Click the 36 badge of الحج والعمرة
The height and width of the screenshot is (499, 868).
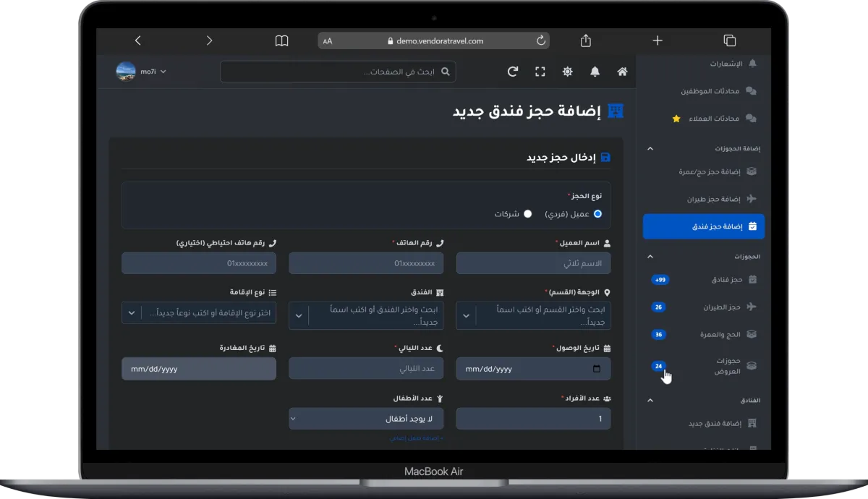658,334
